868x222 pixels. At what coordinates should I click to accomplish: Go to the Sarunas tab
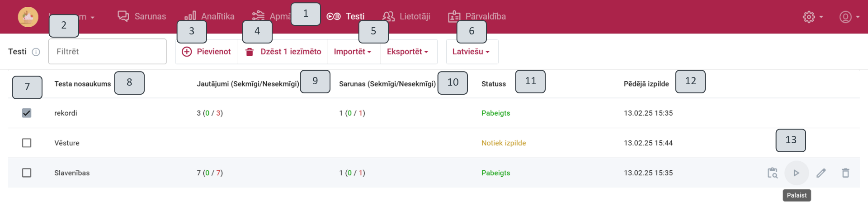click(142, 16)
